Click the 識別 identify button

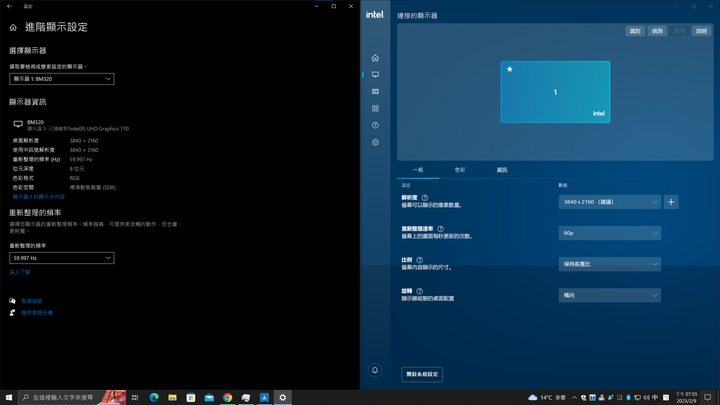click(x=635, y=31)
